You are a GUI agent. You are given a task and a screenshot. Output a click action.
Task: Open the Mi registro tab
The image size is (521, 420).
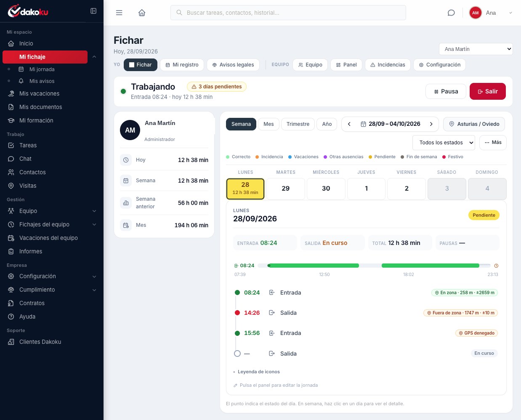(x=182, y=65)
